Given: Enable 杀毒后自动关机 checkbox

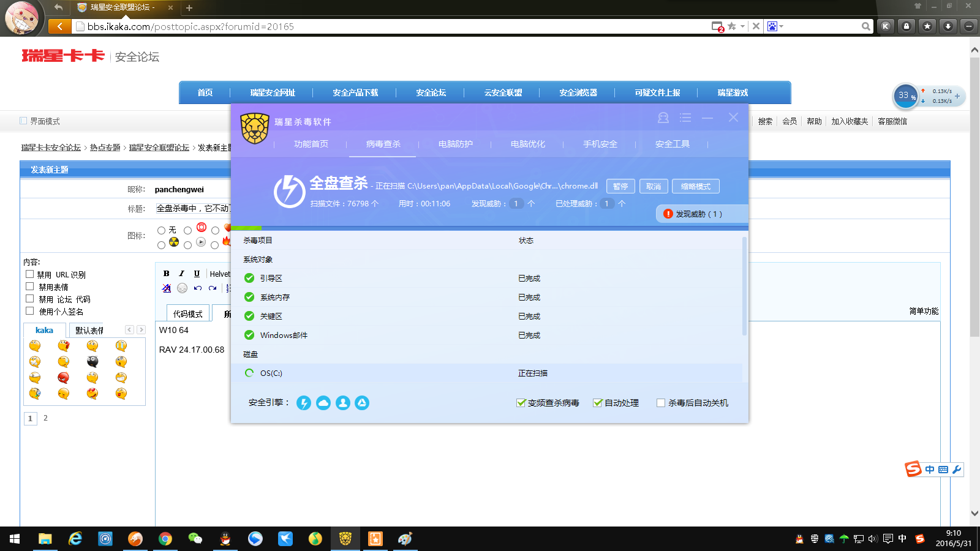Looking at the screenshot, I should pos(661,403).
